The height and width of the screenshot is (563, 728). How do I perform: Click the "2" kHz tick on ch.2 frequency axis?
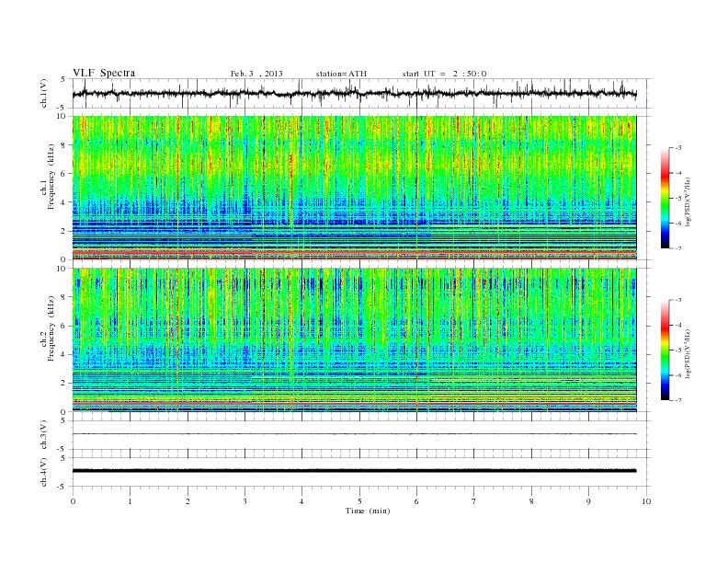click(x=64, y=384)
